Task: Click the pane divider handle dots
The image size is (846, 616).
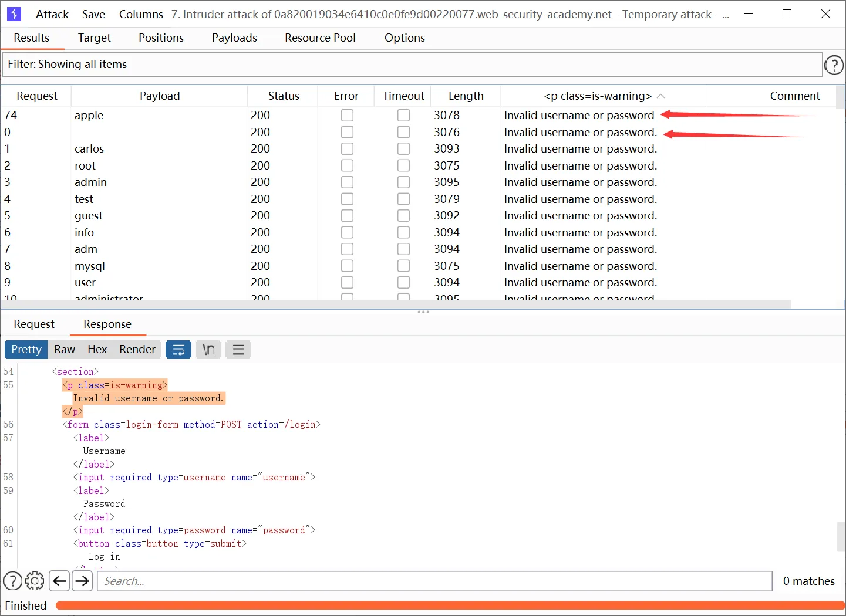Action: click(423, 312)
